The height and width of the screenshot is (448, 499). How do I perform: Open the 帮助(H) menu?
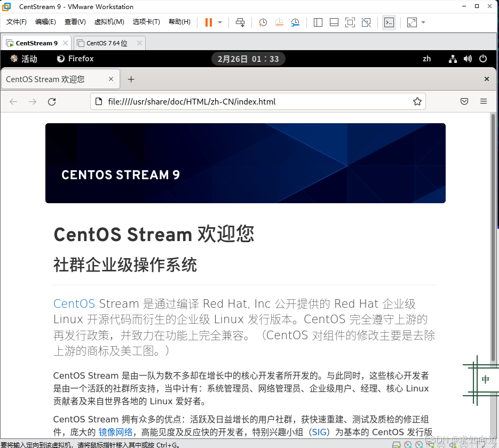coord(179,22)
